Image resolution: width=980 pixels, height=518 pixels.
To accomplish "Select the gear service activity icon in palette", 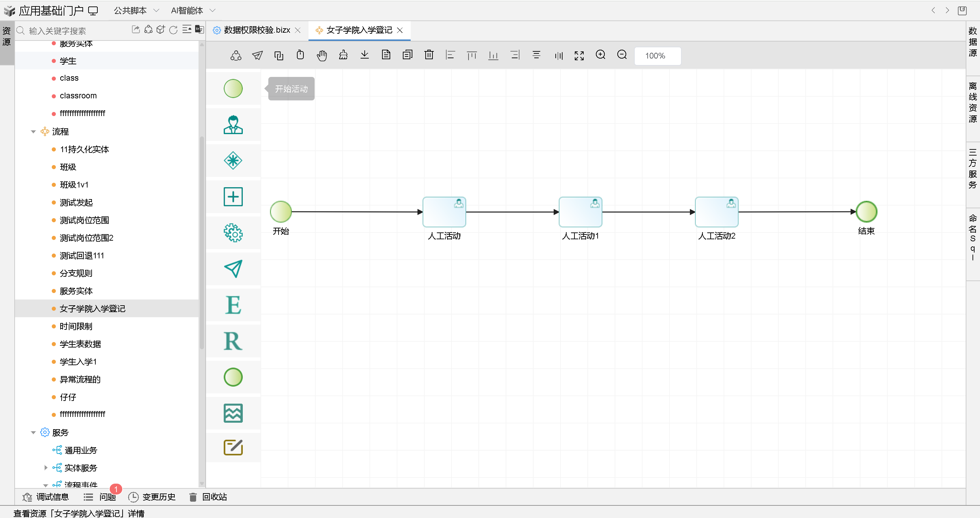I will 233,233.
